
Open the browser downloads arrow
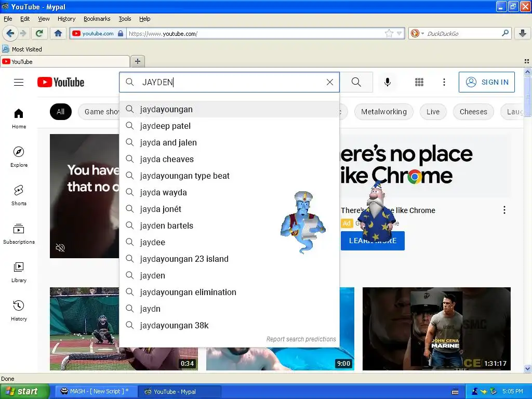pos(523,33)
